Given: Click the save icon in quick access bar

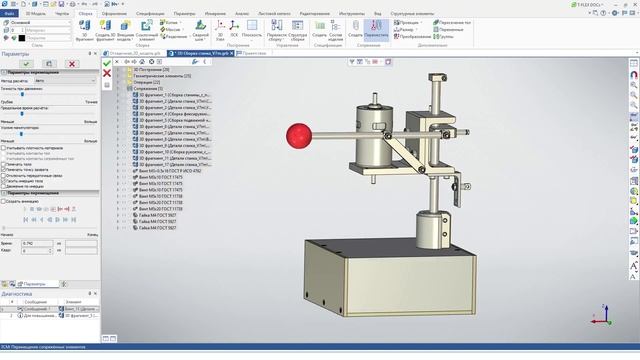Looking at the screenshot, I should [61, 4].
